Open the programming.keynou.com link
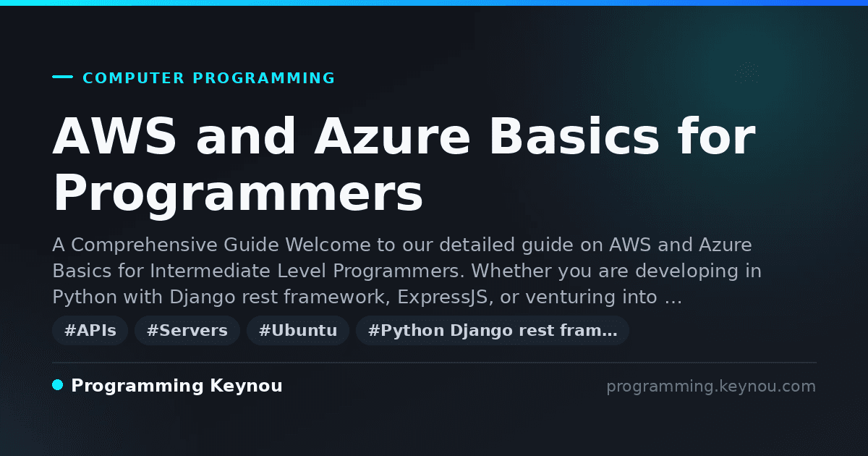The width and height of the screenshot is (868, 456). (x=711, y=387)
